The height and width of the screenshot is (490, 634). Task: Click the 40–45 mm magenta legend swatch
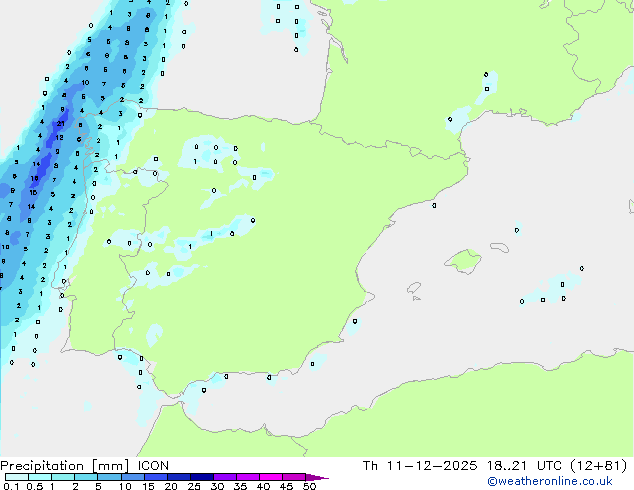tap(271, 477)
